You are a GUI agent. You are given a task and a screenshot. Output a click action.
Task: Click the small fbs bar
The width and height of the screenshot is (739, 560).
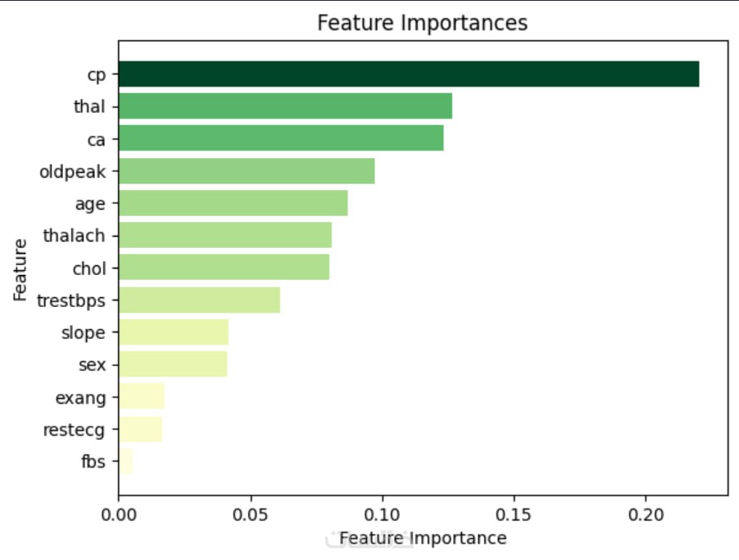click(126, 462)
